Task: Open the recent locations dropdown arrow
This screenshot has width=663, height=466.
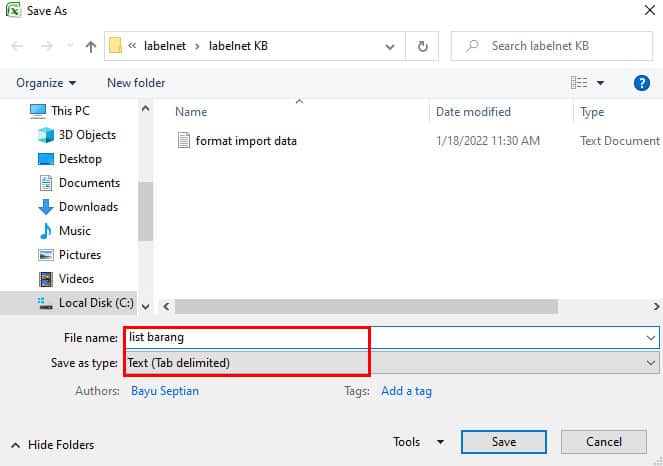Action: [70, 46]
